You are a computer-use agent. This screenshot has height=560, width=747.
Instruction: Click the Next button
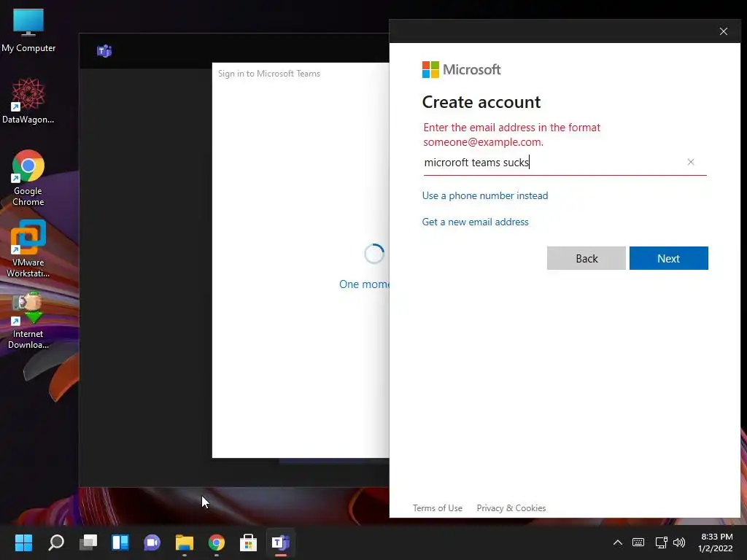tap(668, 258)
